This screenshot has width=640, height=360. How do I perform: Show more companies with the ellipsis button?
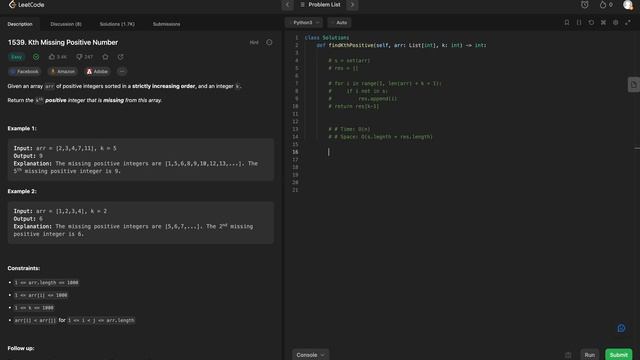[122, 71]
